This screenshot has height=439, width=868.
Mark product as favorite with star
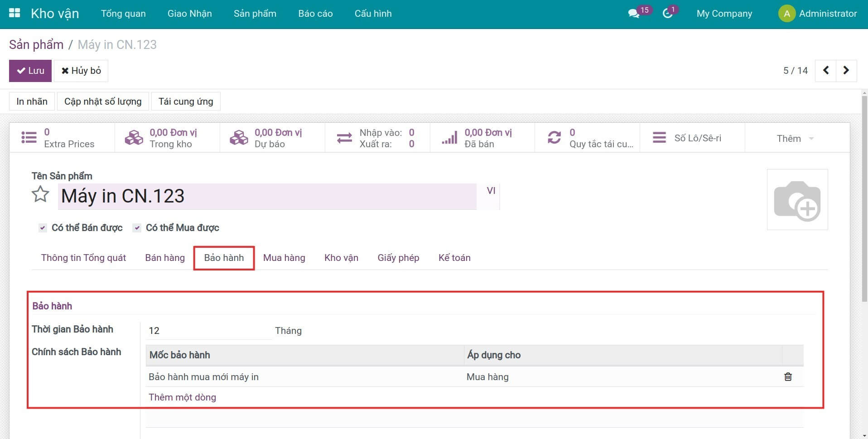click(x=40, y=194)
